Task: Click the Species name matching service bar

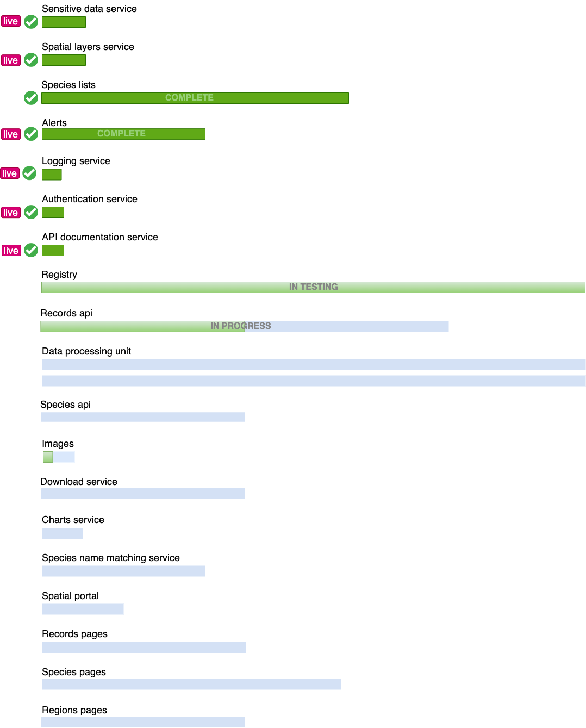Action: (123, 571)
